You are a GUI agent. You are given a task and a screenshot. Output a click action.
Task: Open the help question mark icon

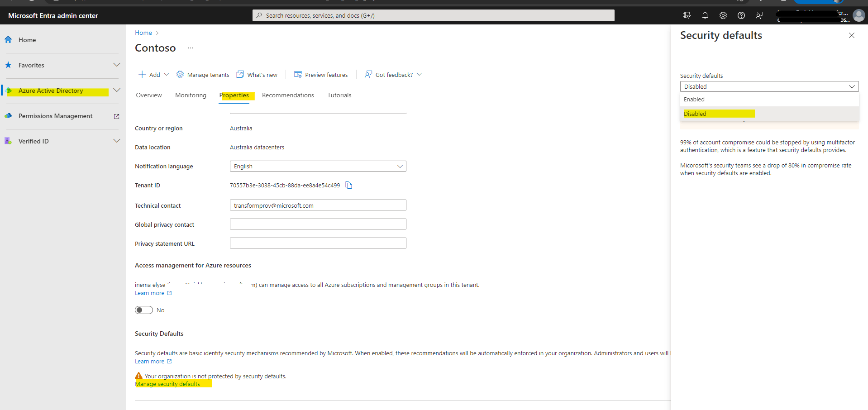point(741,15)
